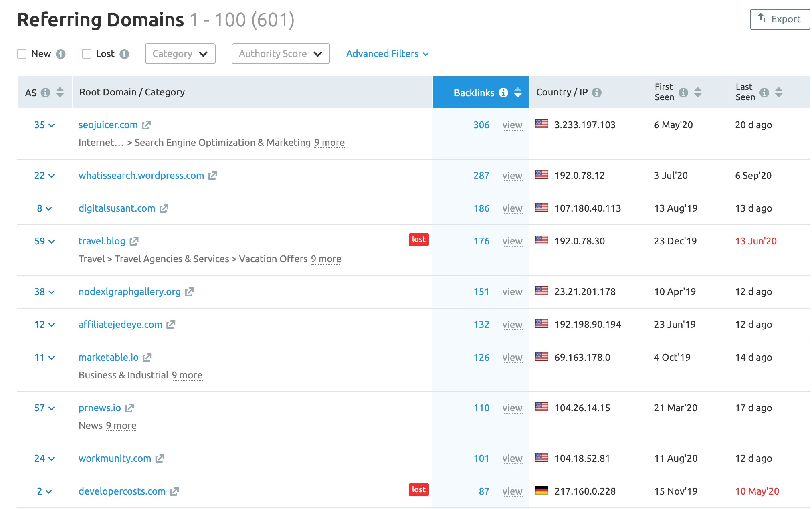
Task: Click German flag for developercosts.com
Action: (542, 490)
